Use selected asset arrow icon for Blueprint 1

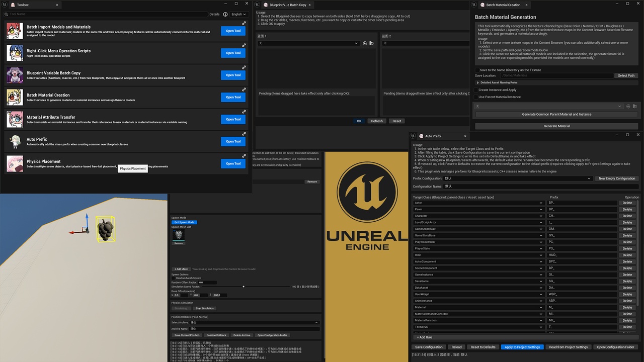point(365,43)
